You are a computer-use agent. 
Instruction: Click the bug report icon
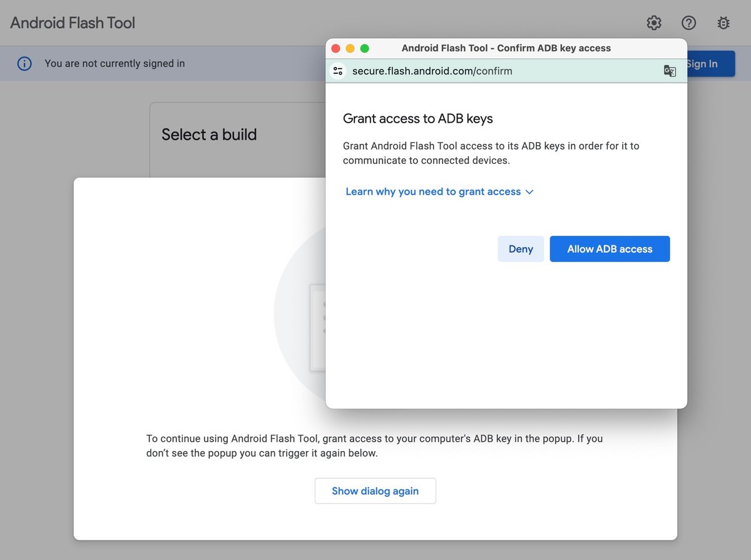(723, 23)
